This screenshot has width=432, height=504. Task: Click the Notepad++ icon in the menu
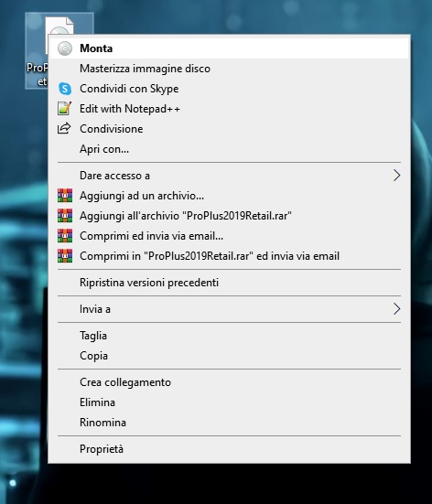(64, 108)
